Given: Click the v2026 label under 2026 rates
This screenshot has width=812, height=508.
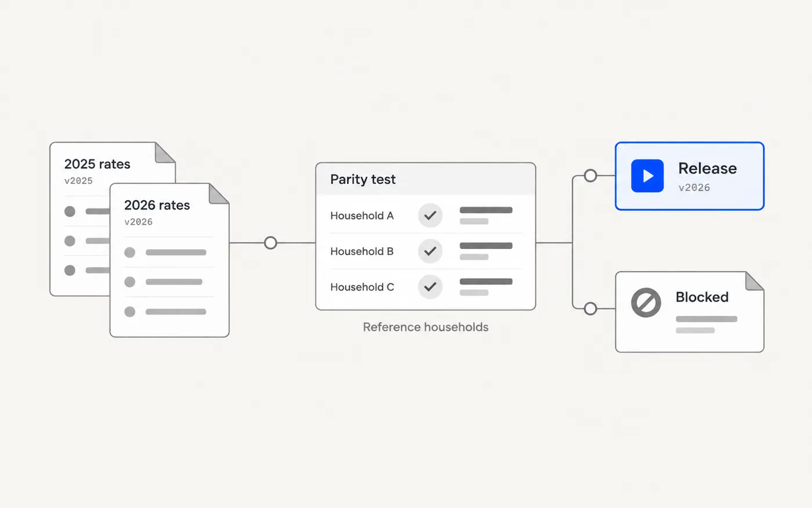Looking at the screenshot, I should point(139,222).
